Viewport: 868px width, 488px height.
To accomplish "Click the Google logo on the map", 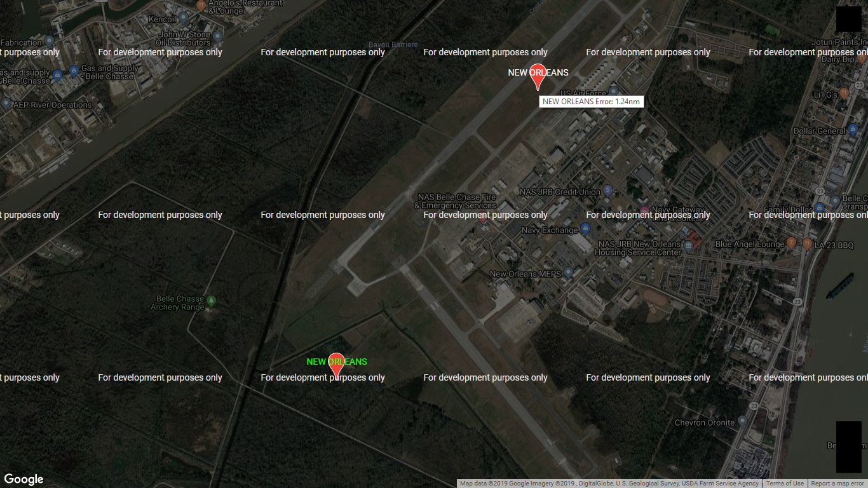I will (x=24, y=479).
